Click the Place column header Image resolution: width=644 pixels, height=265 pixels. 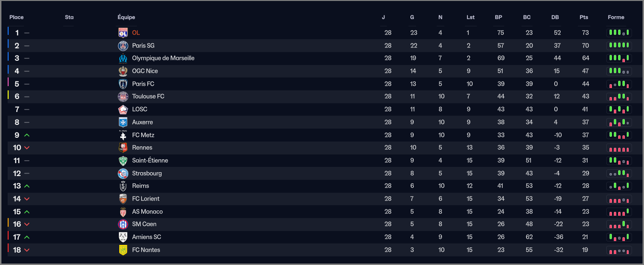[16, 17]
